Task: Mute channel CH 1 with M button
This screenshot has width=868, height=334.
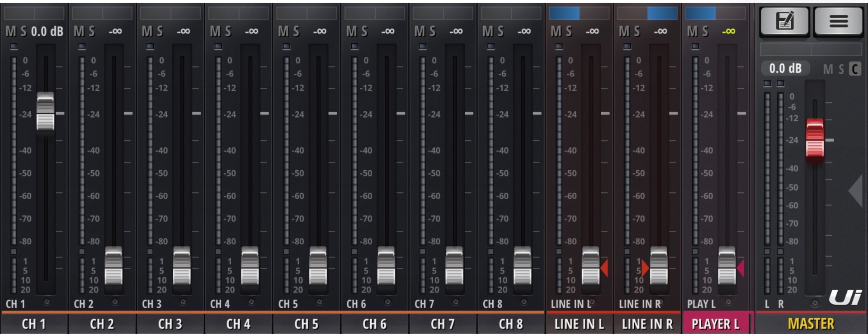Action: click(x=10, y=31)
